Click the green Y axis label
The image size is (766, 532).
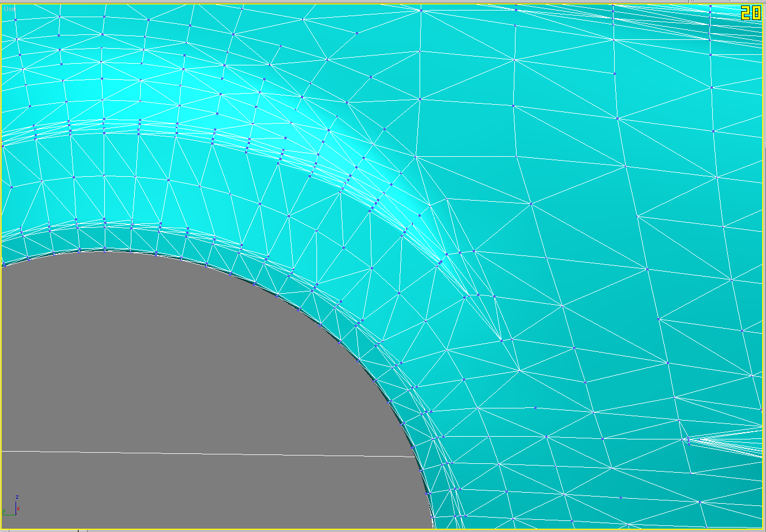pyautogui.click(x=4, y=511)
